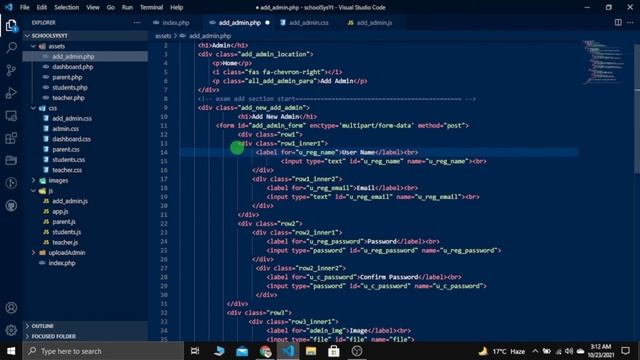Open the Run menu
The height and width of the screenshot is (360, 640).
(x=127, y=7)
